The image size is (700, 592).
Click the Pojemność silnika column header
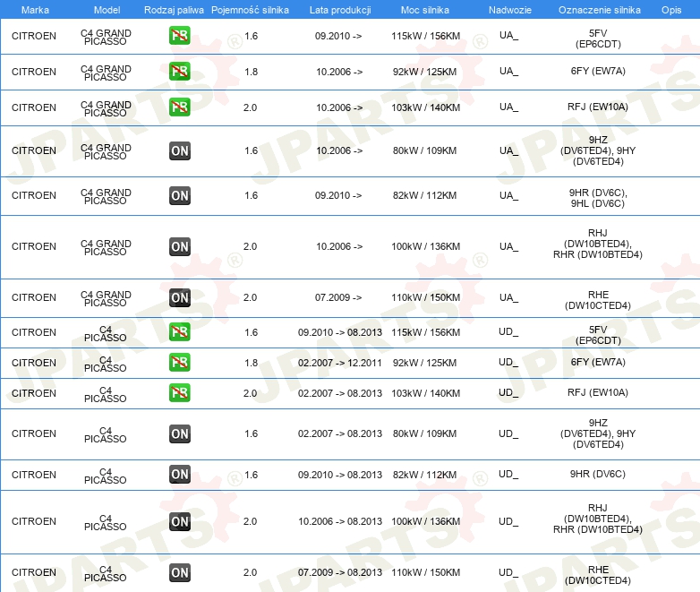coord(250,10)
